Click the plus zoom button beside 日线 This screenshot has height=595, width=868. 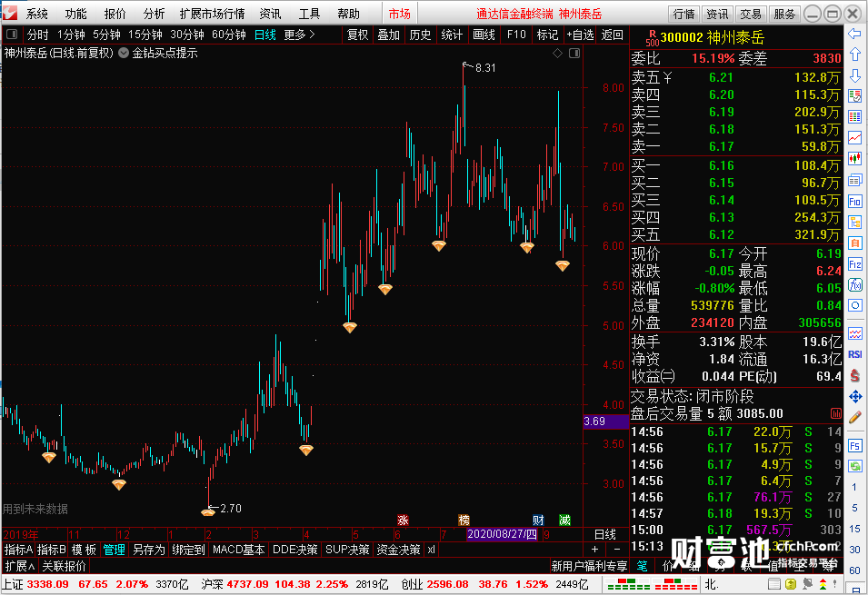tap(594, 550)
